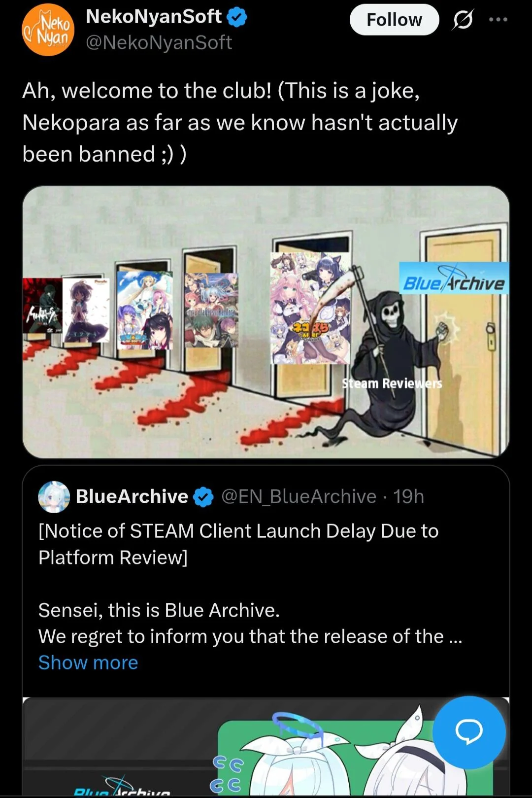Open the quoted tweet Blue Archive image

[266, 747]
